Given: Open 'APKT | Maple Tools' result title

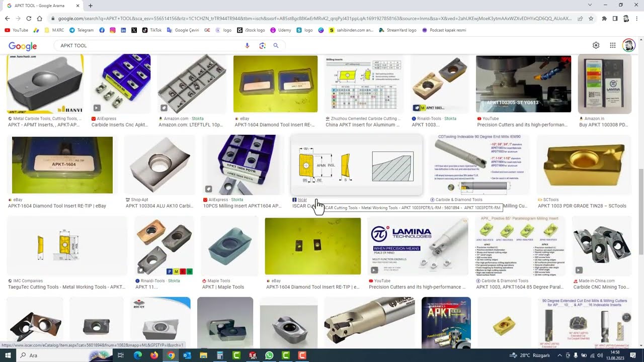Looking at the screenshot, I should point(223,287).
